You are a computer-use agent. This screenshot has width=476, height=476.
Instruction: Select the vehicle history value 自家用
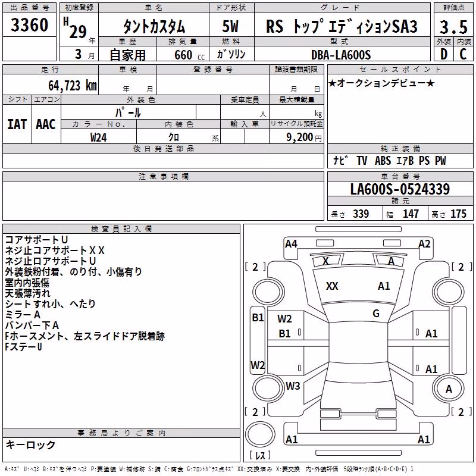127,55
